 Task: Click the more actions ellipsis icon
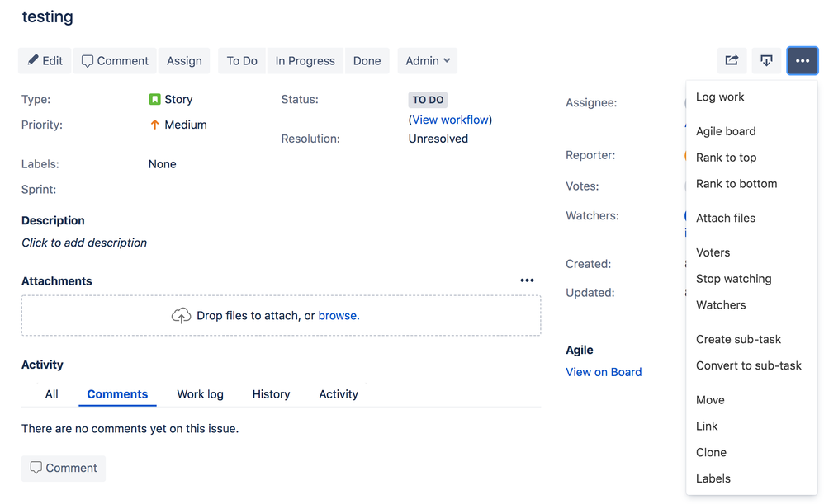(802, 60)
